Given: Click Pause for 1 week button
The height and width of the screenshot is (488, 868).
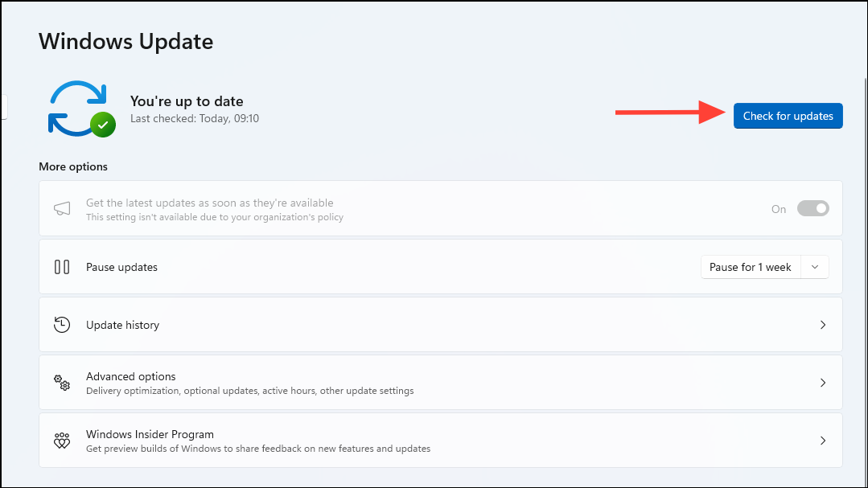Looking at the screenshot, I should coord(750,267).
